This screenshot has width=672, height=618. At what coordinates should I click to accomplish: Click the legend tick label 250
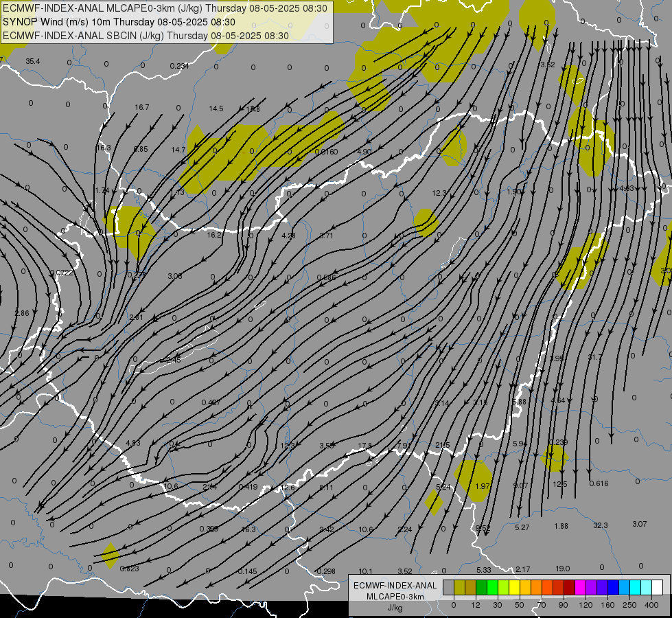629,605
